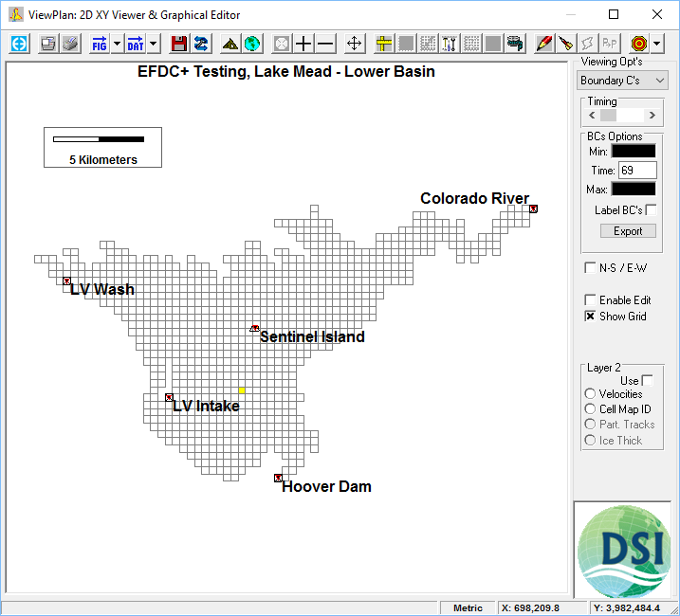Click the Export button
The image size is (680, 616).
pos(628,231)
